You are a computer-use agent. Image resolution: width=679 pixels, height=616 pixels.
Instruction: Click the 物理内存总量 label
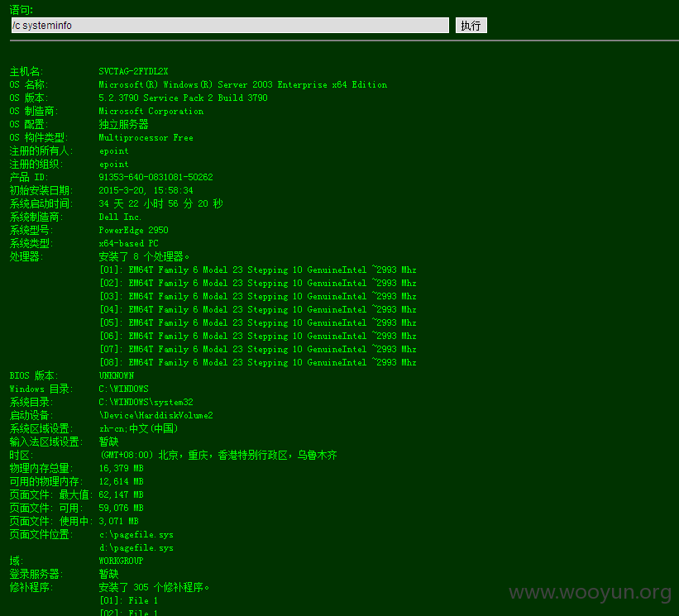(41, 468)
